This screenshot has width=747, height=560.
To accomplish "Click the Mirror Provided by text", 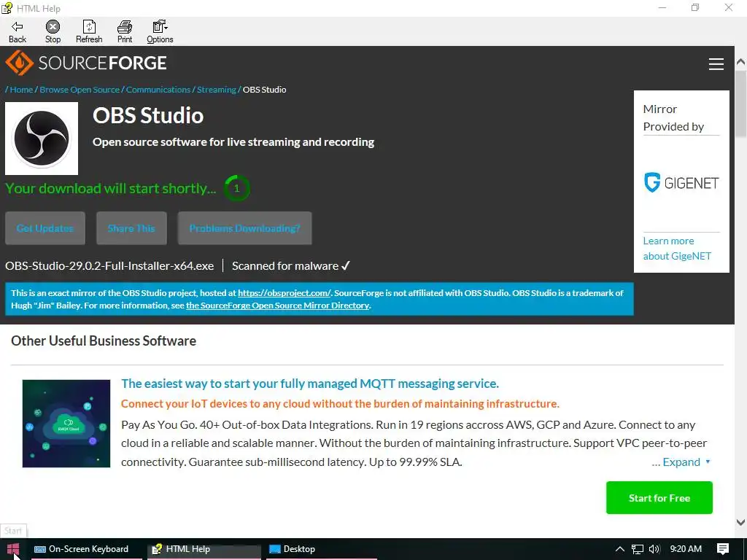I will pos(673,117).
